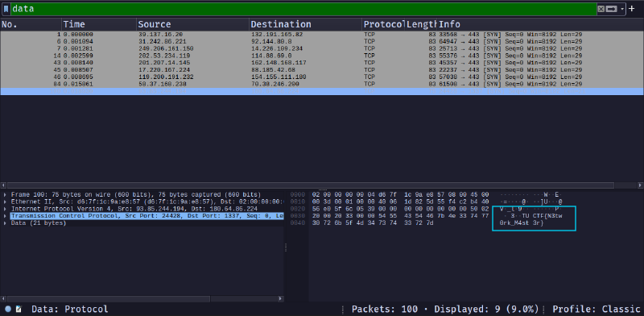The image size is (644, 316).
Task: Select the packet with source 202.53.234.119
Action: (x=322, y=56)
